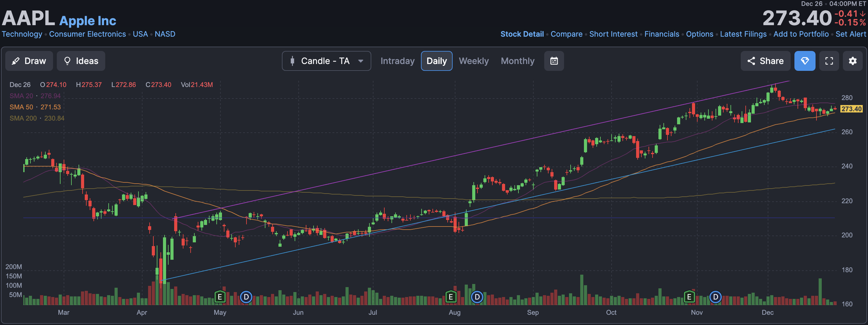Click Add to Portfolio
This screenshot has width=868, height=325.
click(801, 34)
